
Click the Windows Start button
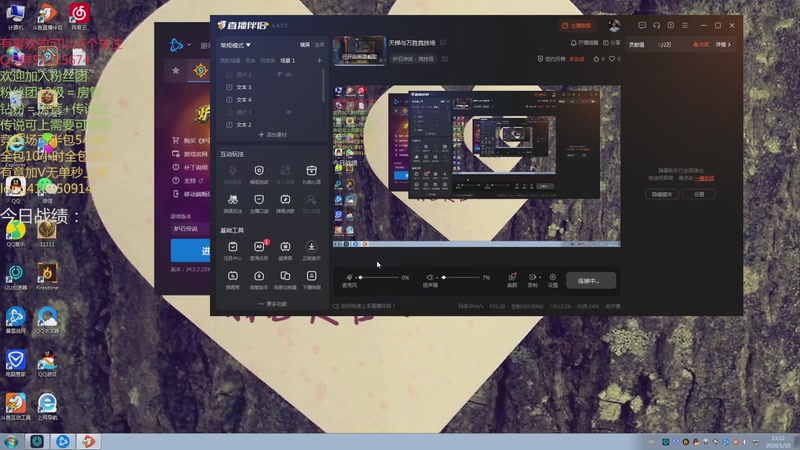click(x=11, y=441)
